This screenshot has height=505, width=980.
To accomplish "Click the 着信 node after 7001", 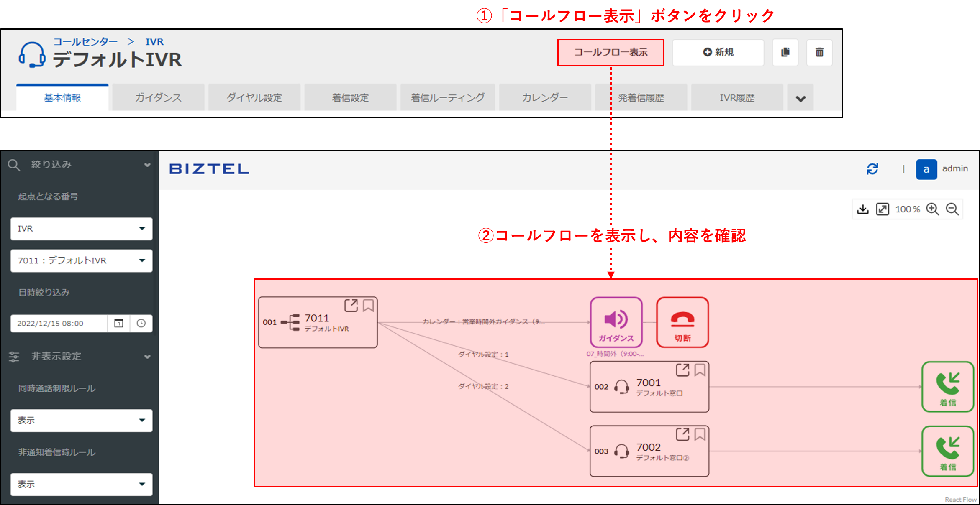I will 948,387.
